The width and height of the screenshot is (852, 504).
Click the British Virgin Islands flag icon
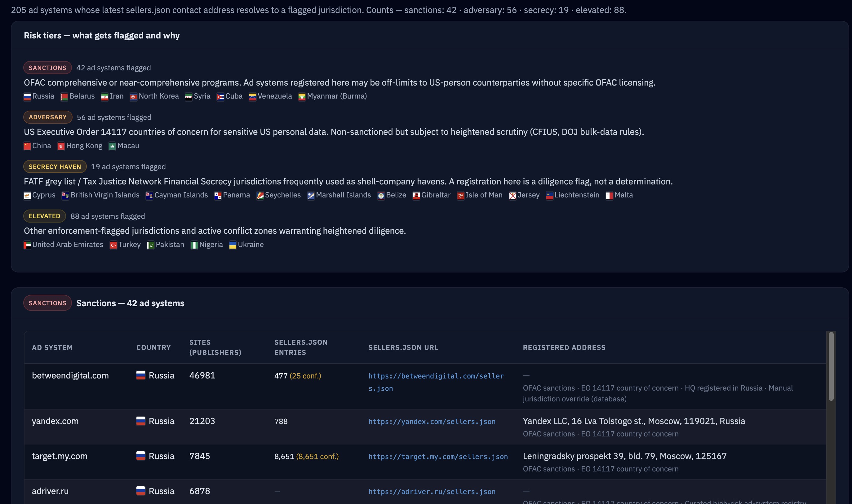(x=65, y=196)
